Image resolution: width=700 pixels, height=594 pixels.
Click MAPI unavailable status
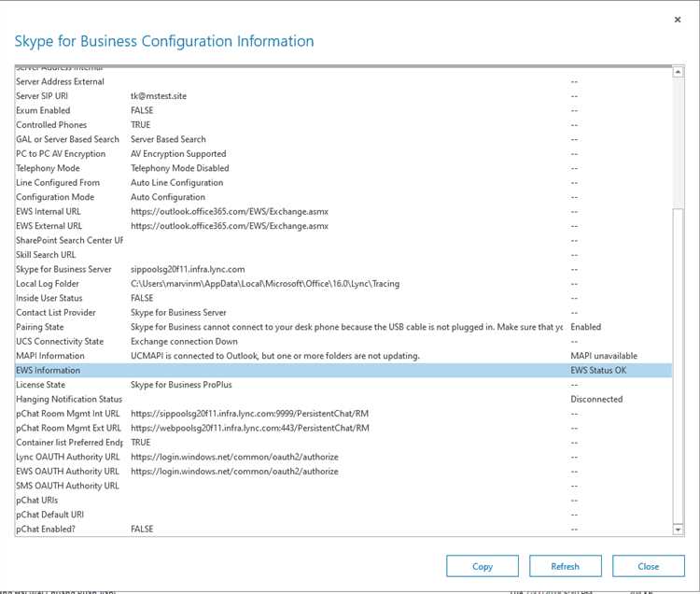pos(604,356)
